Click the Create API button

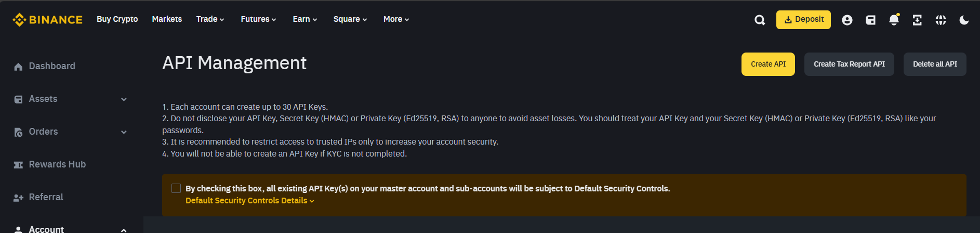[x=768, y=64]
